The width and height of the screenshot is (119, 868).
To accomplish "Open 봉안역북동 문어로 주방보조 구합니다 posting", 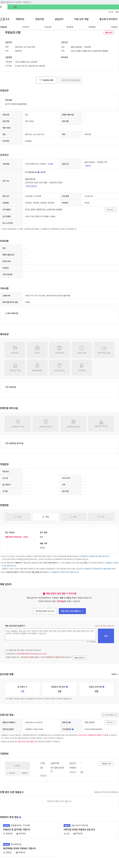I will click(19, 848).
